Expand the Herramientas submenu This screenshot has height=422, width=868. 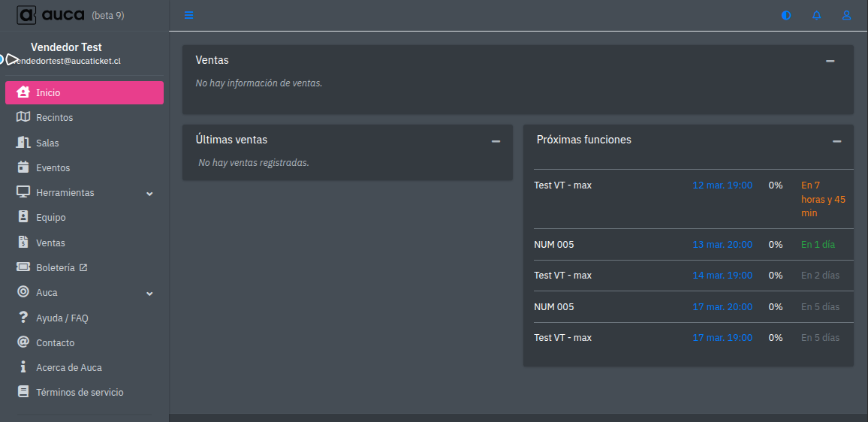tap(149, 193)
